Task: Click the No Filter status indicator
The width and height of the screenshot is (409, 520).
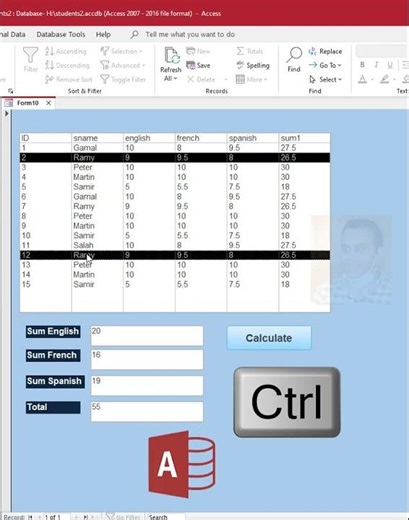Action: 123,517
